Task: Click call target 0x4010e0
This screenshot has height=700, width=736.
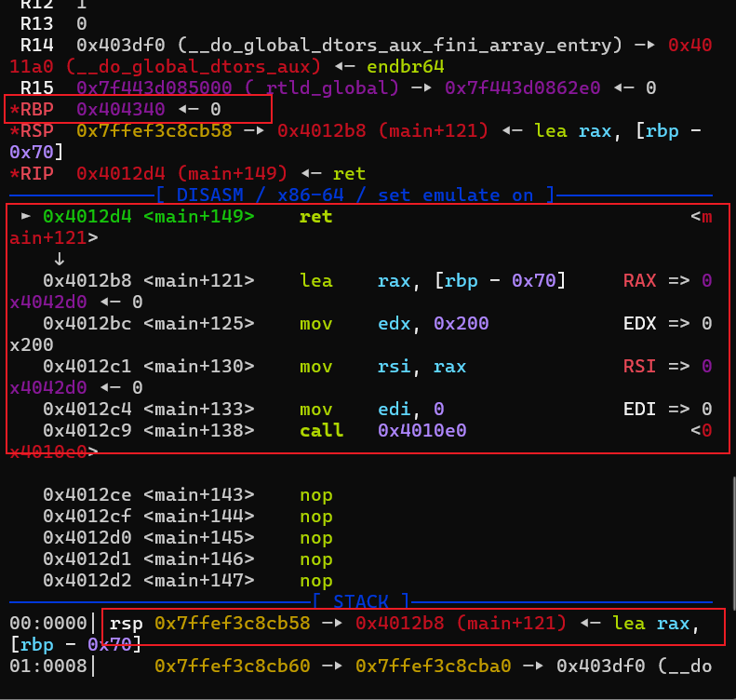Action: (422, 430)
